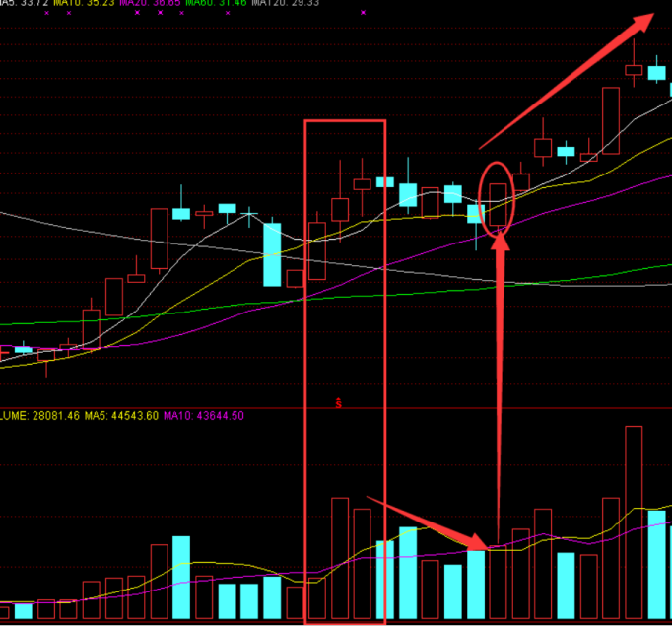672x626 pixels.
Task: Click the volume value 28081.46 label
Action: (x=30, y=416)
